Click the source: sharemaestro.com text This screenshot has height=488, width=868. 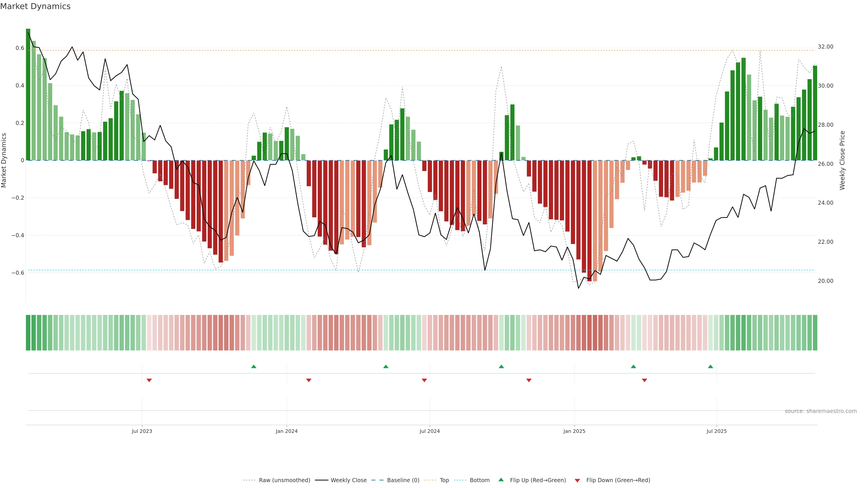pyautogui.click(x=821, y=411)
